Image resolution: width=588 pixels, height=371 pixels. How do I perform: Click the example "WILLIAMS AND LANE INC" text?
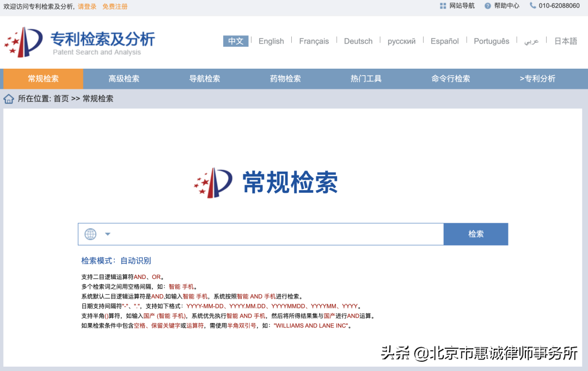point(311,326)
